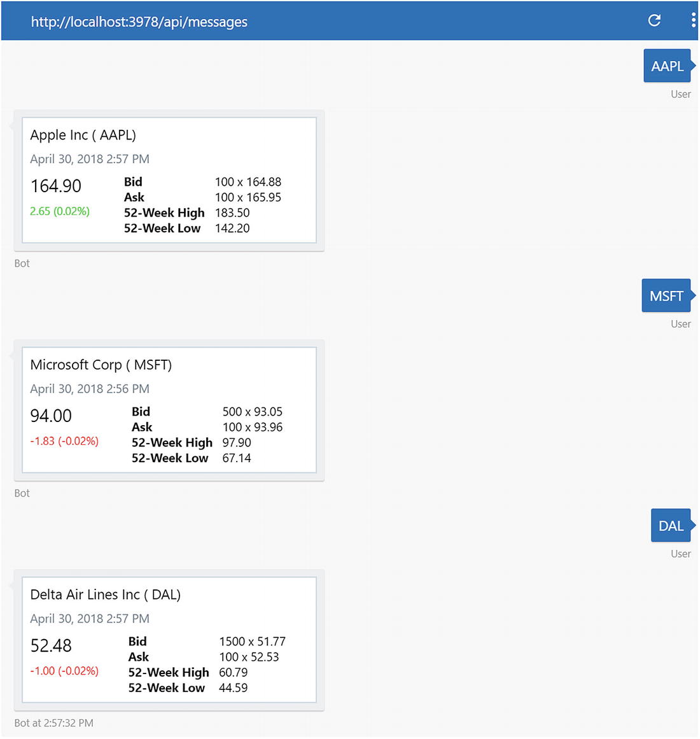Click the Microsoft price 94.00
700x739 pixels.
(51, 416)
